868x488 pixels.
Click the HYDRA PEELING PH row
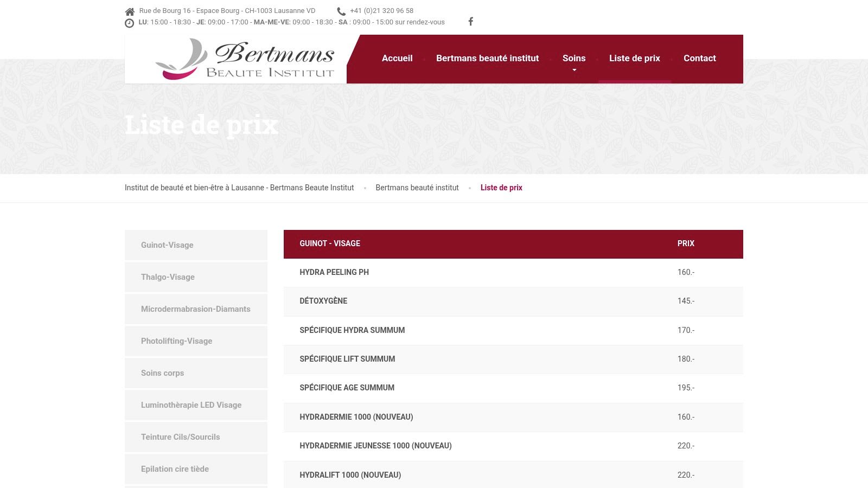[x=513, y=273]
